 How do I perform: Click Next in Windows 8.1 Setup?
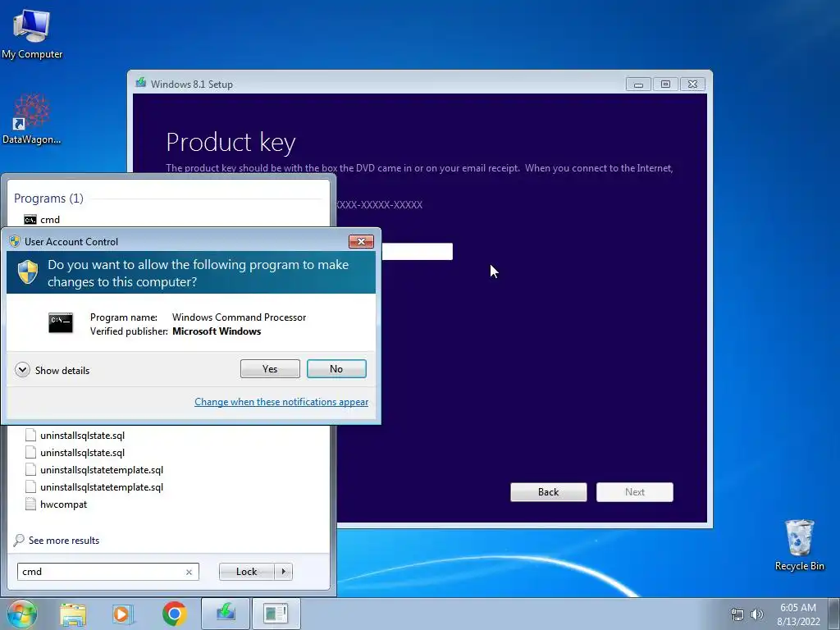coord(635,492)
